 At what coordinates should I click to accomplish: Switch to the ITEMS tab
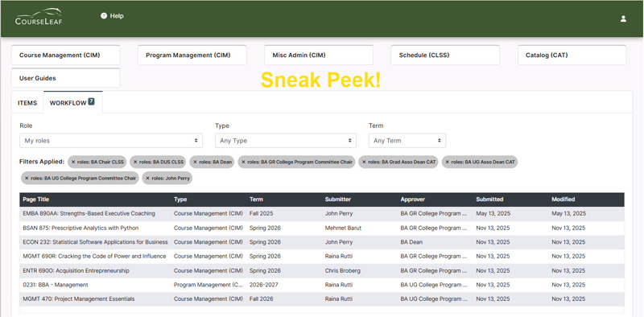[27, 103]
